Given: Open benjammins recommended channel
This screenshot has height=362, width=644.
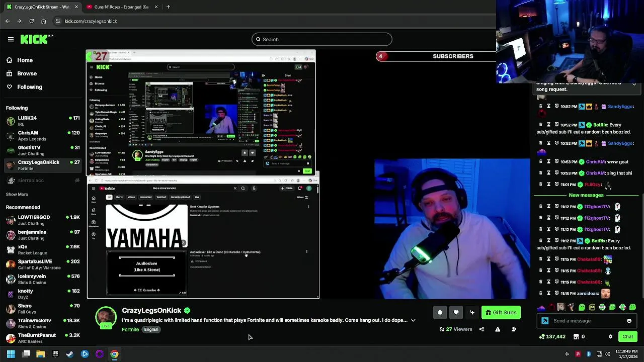Looking at the screenshot, I should (x=43, y=235).
